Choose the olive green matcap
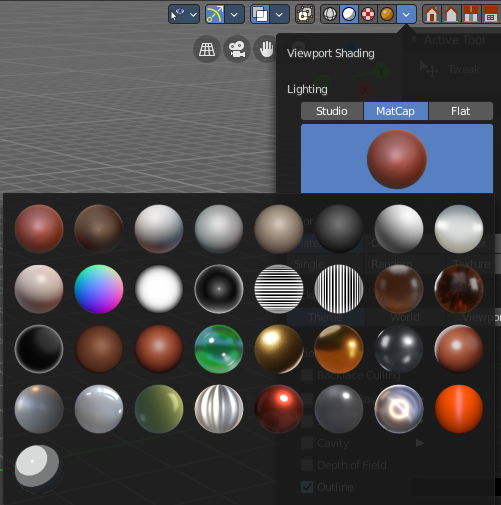The height and width of the screenshot is (505, 501). point(159,409)
